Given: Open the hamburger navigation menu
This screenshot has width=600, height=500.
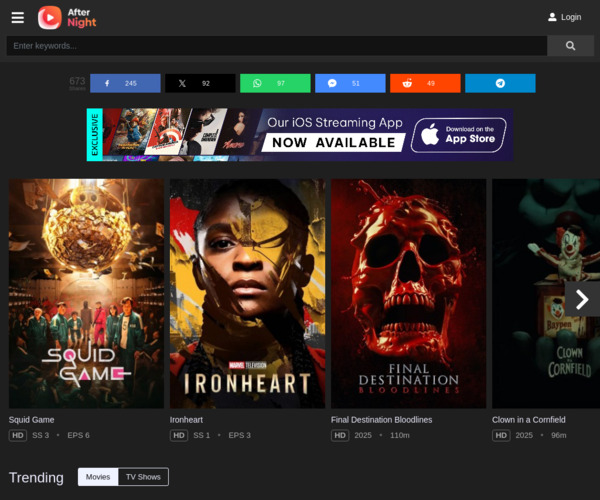Looking at the screenshot, I should 18,18.
